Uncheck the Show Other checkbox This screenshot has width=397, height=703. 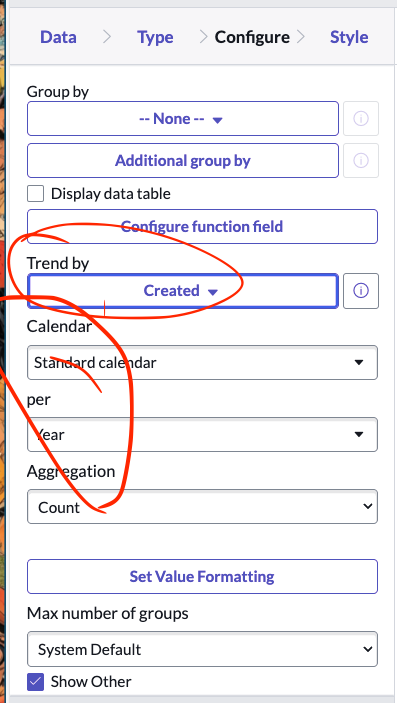(x=35, y=682)
